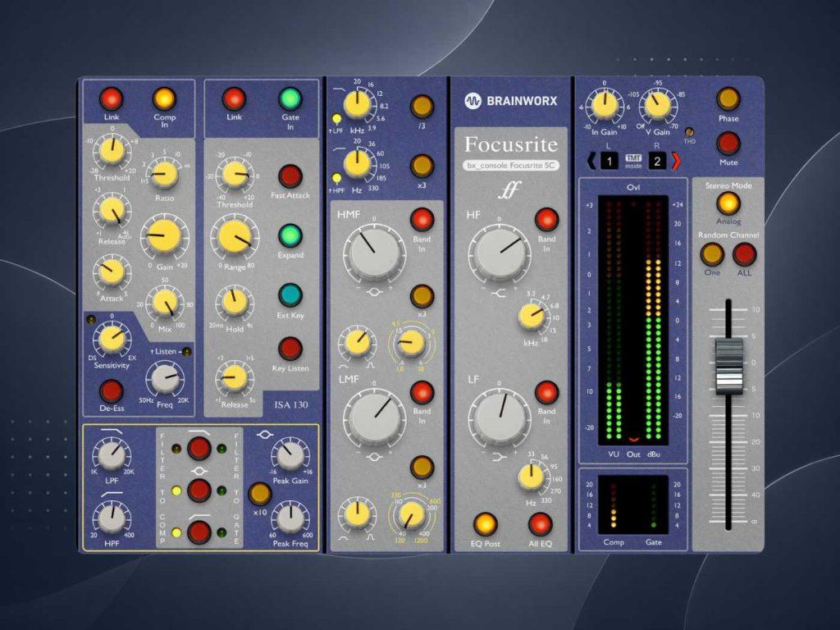Click the V Gain knob

[x=657, y=104]
